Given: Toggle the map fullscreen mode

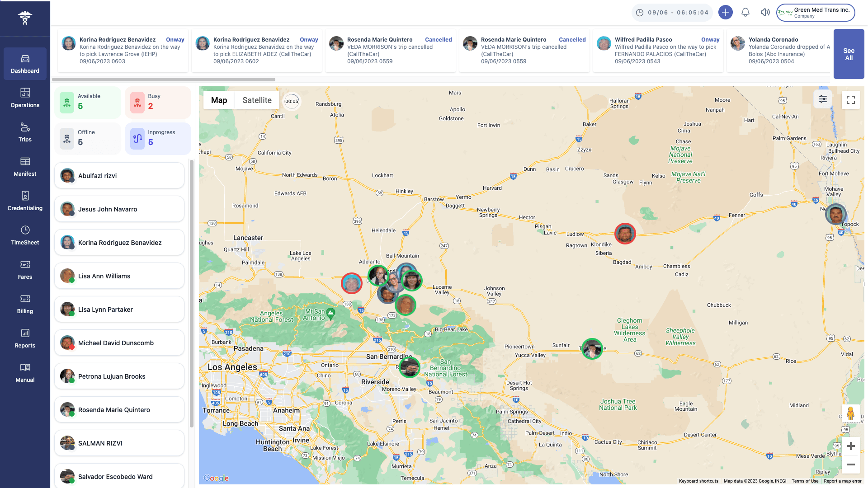Looking at the screenshot, I should pyautogui.click(x=851, y=99).
